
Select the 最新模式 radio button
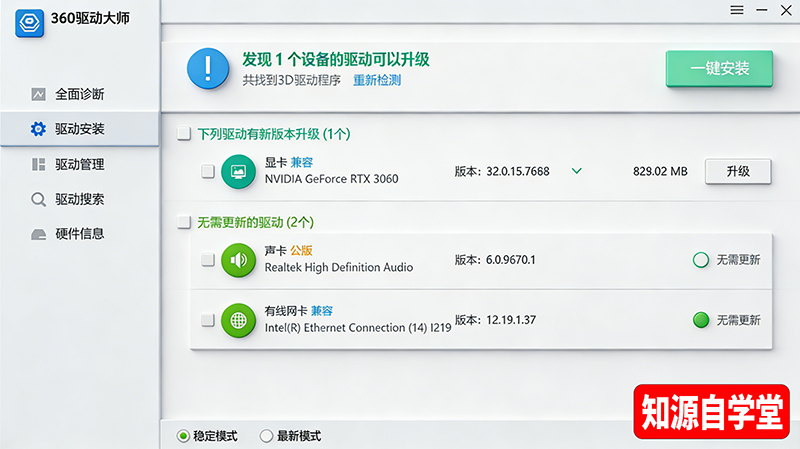(x=266, y=436)
